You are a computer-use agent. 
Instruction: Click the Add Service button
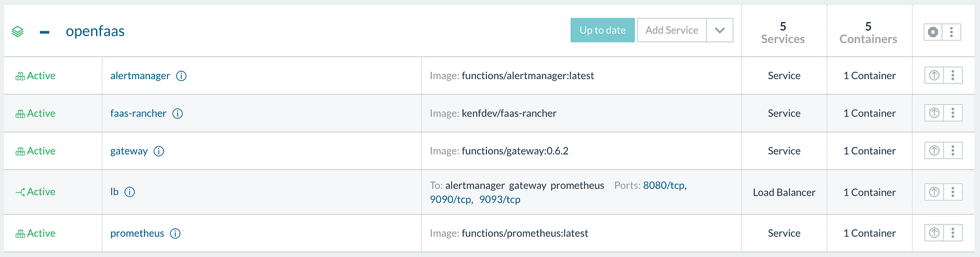671,30
